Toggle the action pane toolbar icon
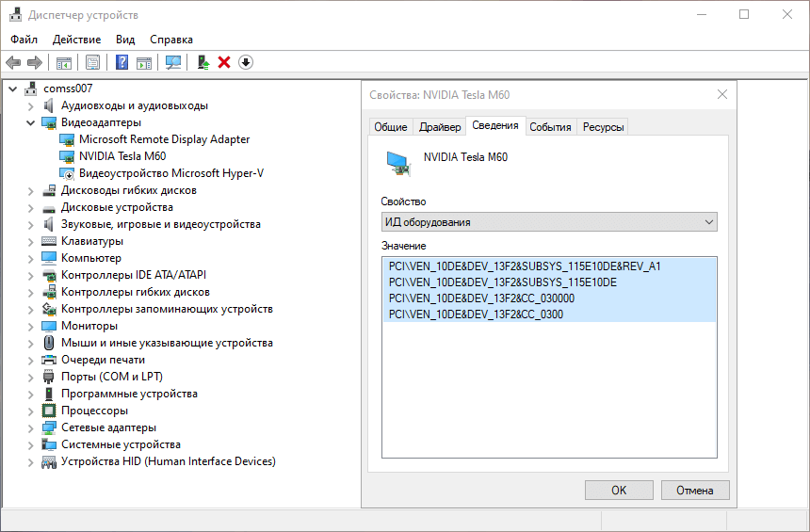This screenshot has height=532, width=810. pos(144,63)
